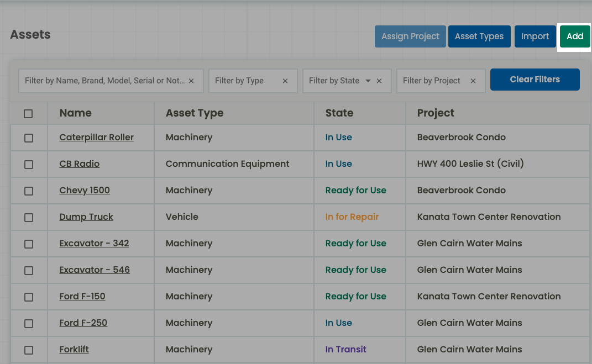The image size is (592, 364).
Task: Tick the Forklift row checkbox
Action: click(x=29, y=350)
